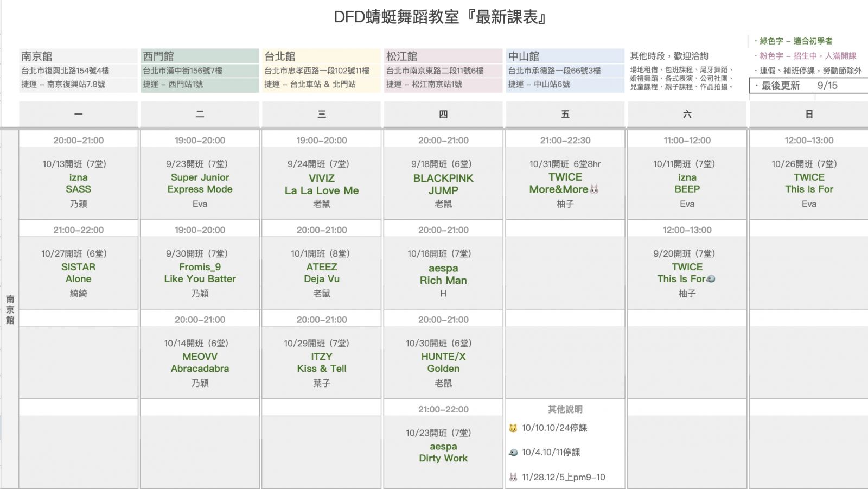The width and height of the screenshot is (868, 489).
Task: Click the ATEEZ class entry
Action: click(x=322, y=267)
